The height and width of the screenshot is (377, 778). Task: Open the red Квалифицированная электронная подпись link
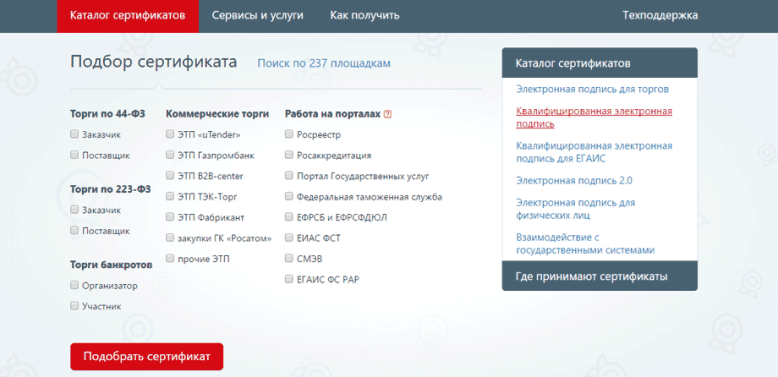coord(594,118)
